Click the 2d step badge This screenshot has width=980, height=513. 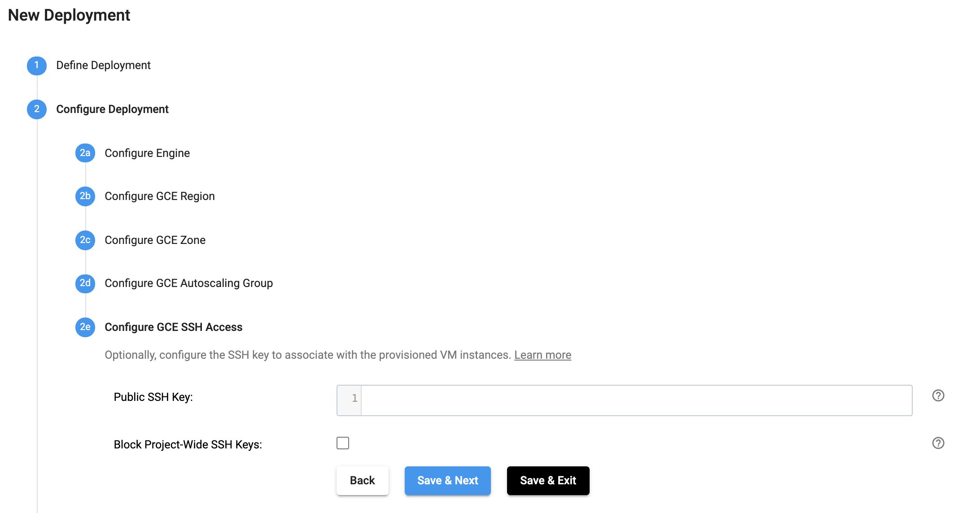(x=85, y=283)
